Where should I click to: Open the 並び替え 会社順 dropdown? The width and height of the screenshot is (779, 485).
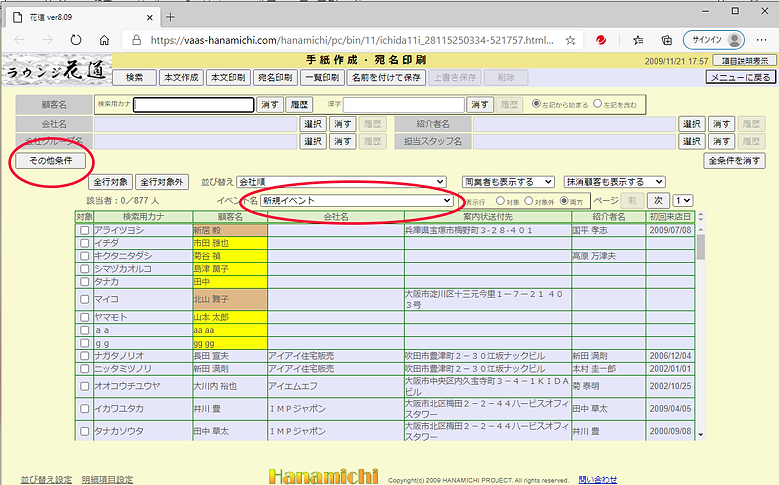point(341,182)
